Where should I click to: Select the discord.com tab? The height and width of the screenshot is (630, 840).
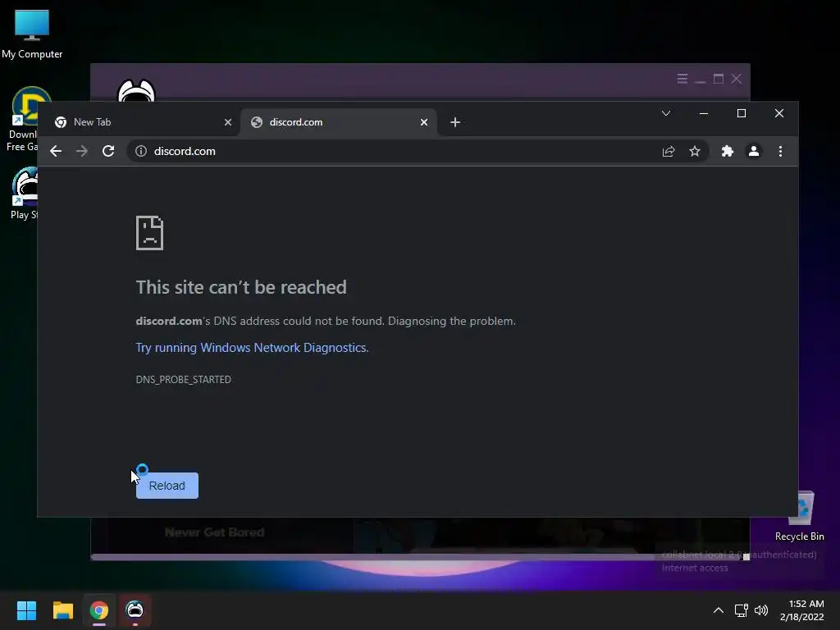tap(339, 122)
